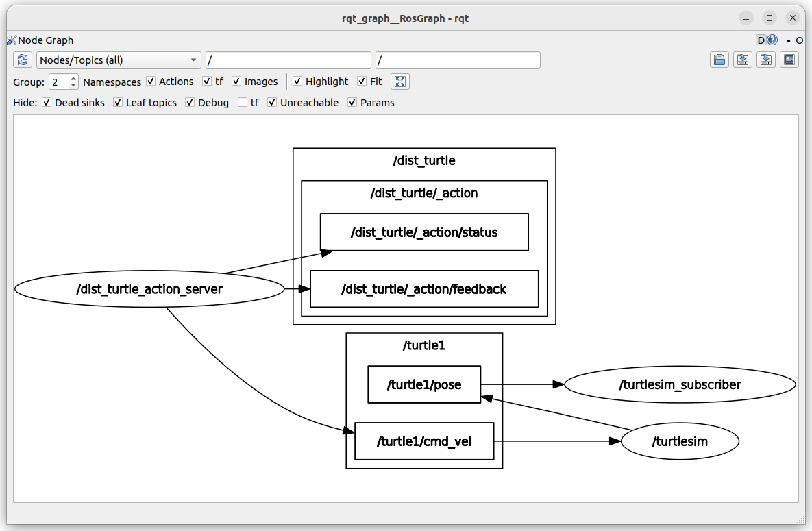812x531 pixels.
Task: Uncheck Hide Unreachable
Action: [272, 103]
